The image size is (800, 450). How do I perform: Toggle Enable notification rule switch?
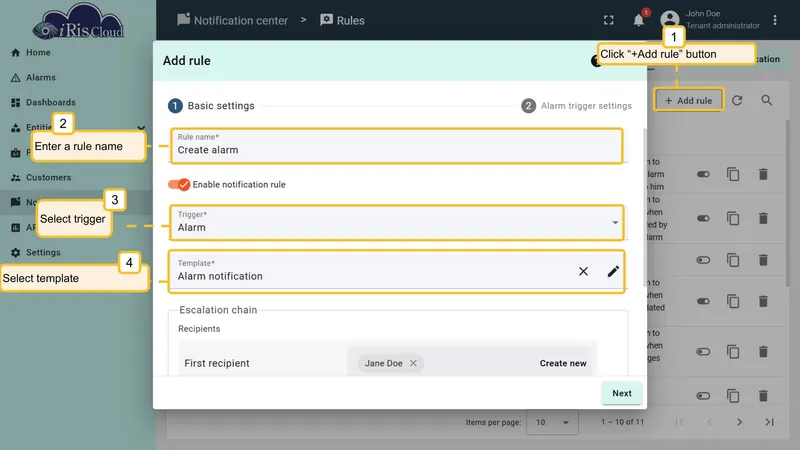[179, 185]
